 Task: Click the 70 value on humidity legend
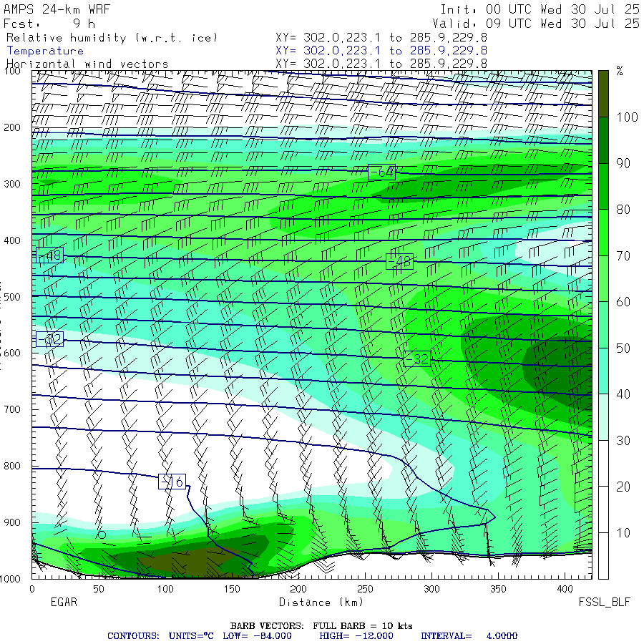coord(623,256)
